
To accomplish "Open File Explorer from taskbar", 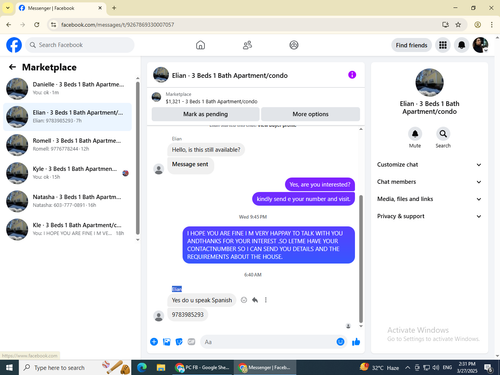I will pos(161,368).
